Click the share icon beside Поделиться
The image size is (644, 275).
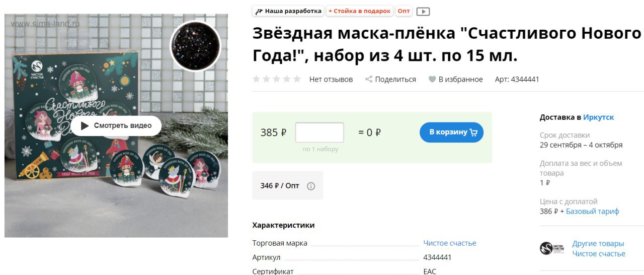[369, 79]
